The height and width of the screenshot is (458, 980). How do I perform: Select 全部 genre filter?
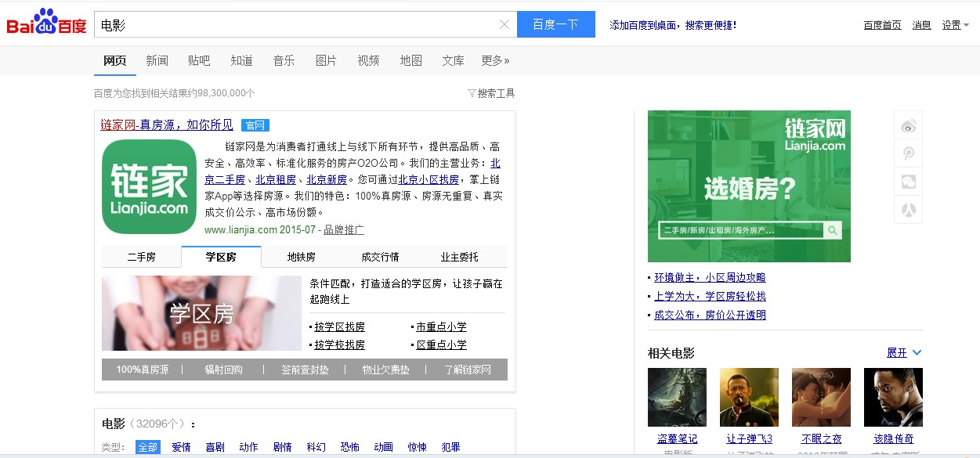pyautogui.click(x=147, y=447)
